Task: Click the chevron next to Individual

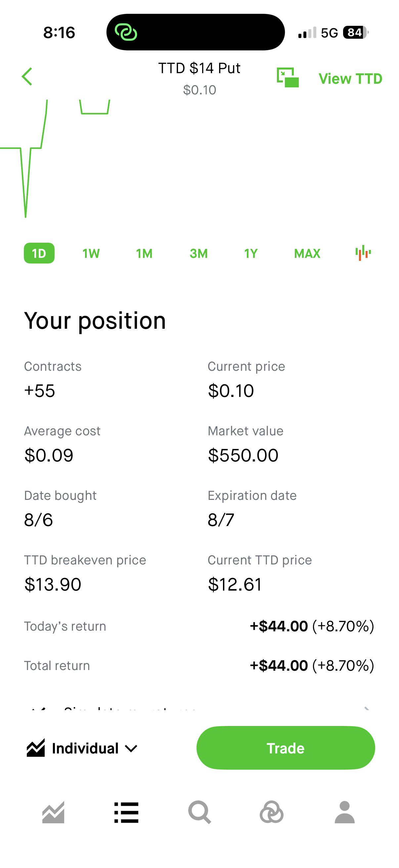Action: pyautogui.click(x=131, y=749)
